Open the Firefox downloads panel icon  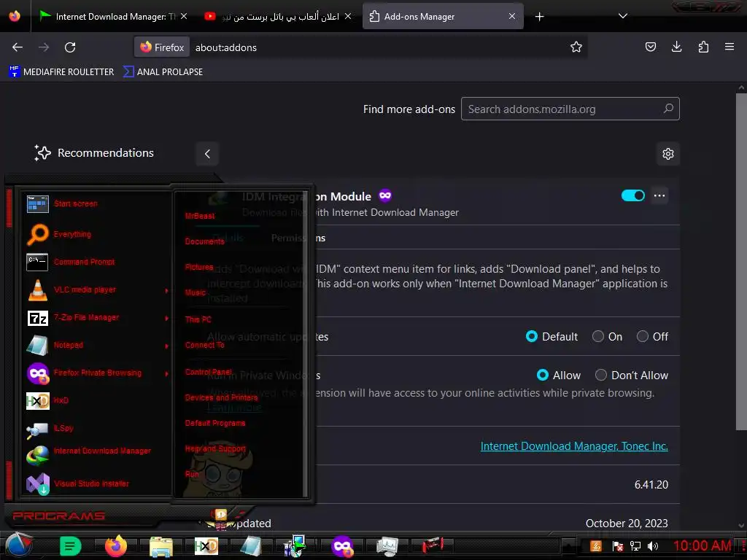(x=676, y=47)
